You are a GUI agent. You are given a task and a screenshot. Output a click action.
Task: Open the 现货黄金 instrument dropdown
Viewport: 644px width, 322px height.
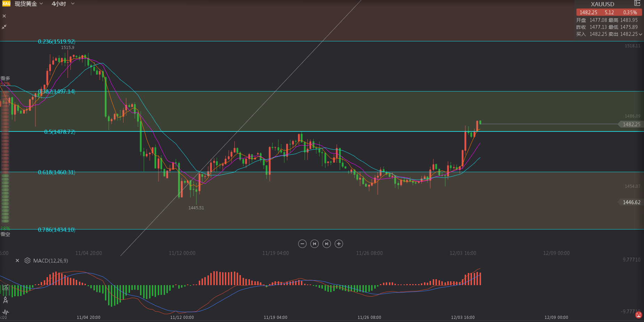tap(29, 4)
